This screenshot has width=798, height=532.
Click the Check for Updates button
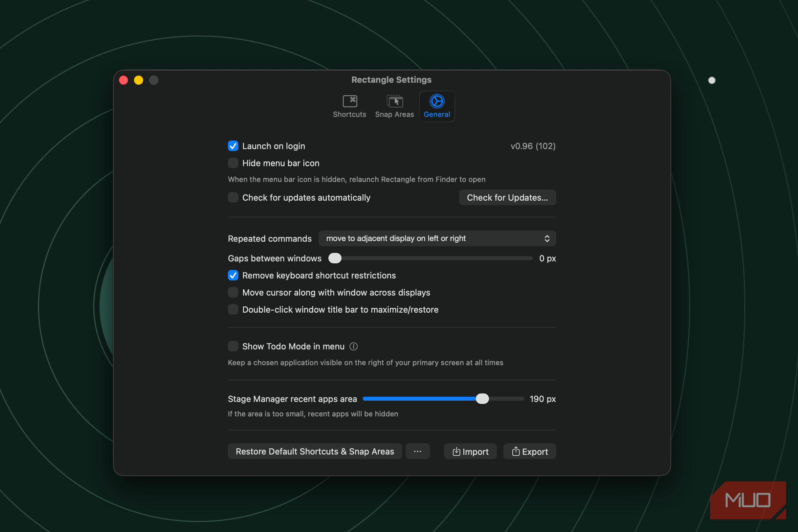pos(507,197)
